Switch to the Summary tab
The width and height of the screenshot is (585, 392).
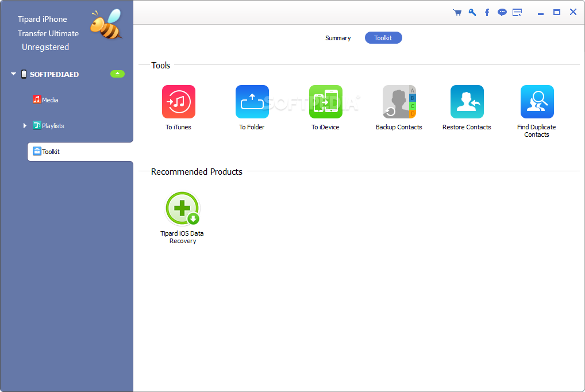tap(338, 38)
